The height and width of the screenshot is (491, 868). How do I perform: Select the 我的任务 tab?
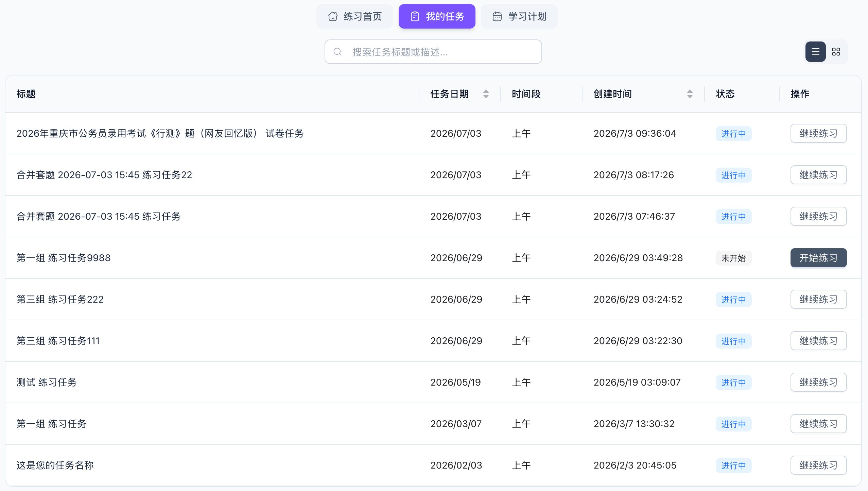pyautogui.click(x=437, y=16)
